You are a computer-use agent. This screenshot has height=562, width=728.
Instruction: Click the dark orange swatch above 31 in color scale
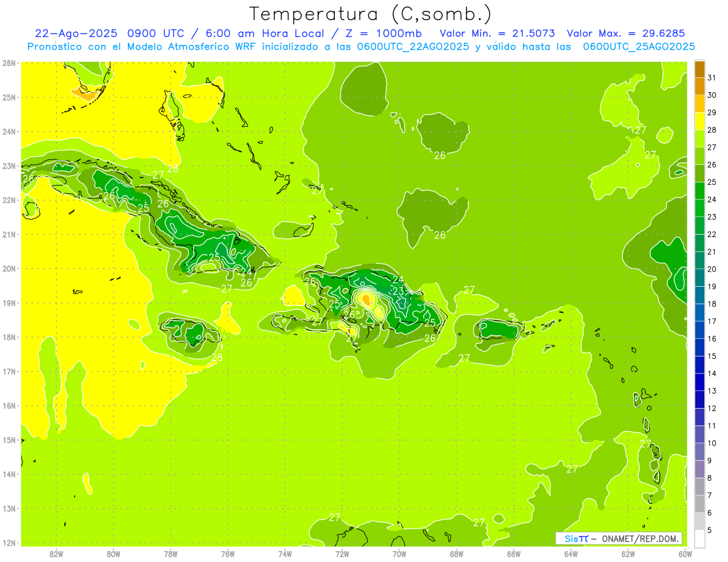pos(699,69)
